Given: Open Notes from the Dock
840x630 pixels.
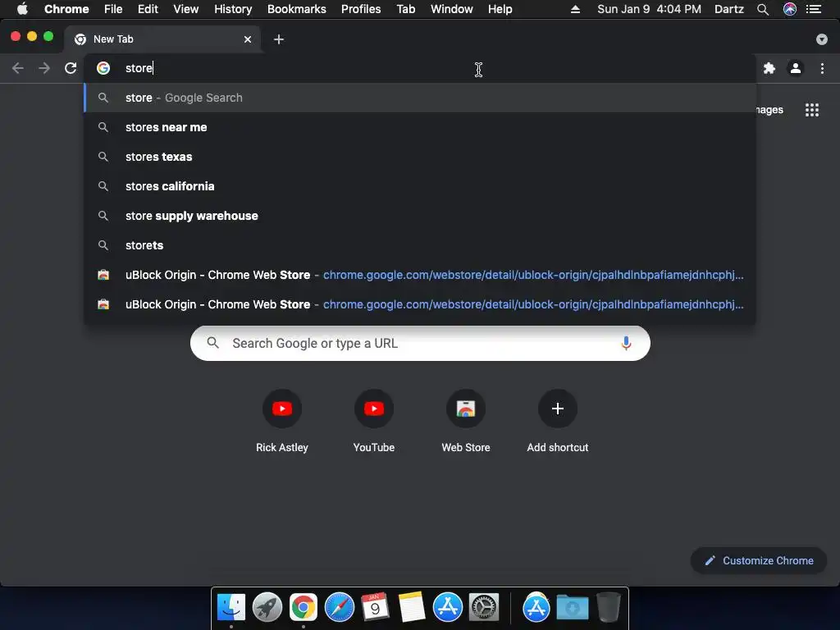Looking at the screenshot, I should click(412, 608).
